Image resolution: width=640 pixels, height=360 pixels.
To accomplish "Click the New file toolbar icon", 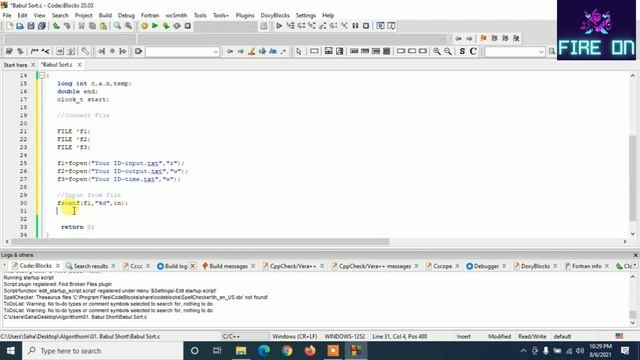I will click(x=9, y=26).
